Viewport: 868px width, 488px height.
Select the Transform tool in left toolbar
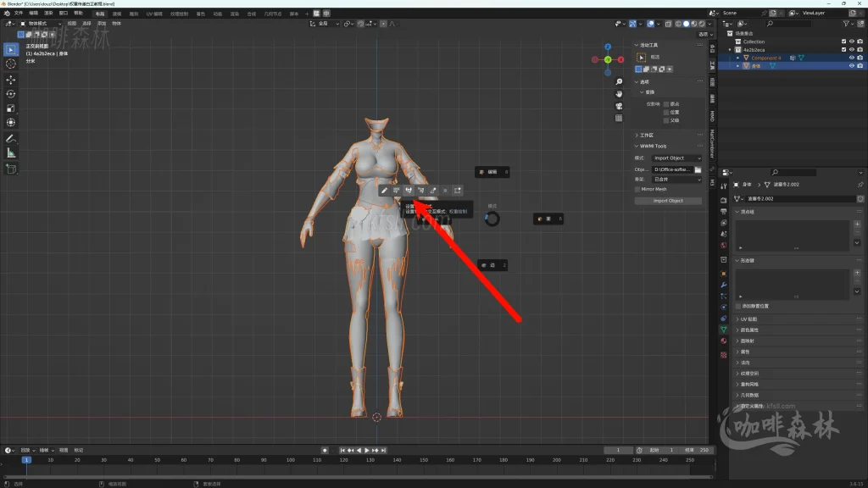(x=10, y=122)
